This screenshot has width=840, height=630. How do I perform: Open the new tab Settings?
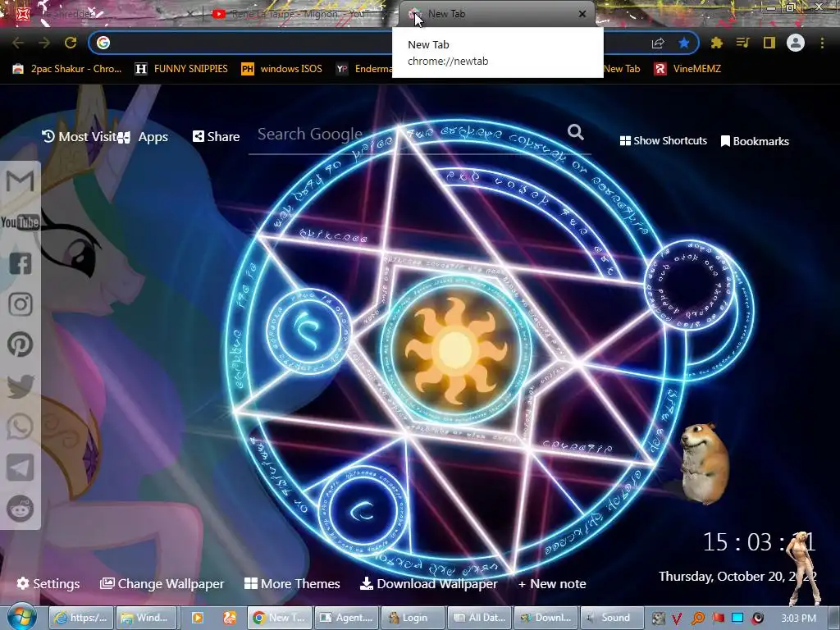coord(48,583)
